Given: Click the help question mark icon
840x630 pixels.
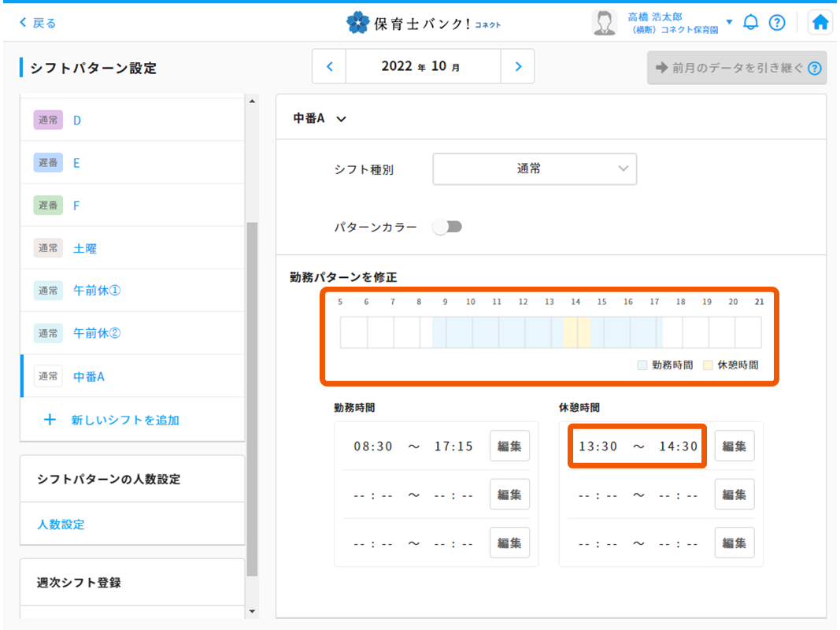Looking at the screenshot, I should click(x=777, y=23).
